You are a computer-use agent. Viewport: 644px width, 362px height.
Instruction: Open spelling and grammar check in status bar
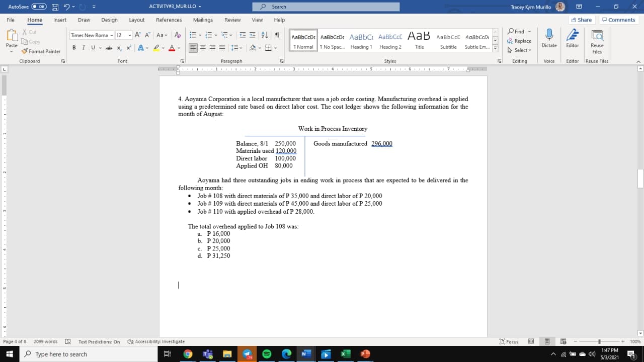[68, 341]
